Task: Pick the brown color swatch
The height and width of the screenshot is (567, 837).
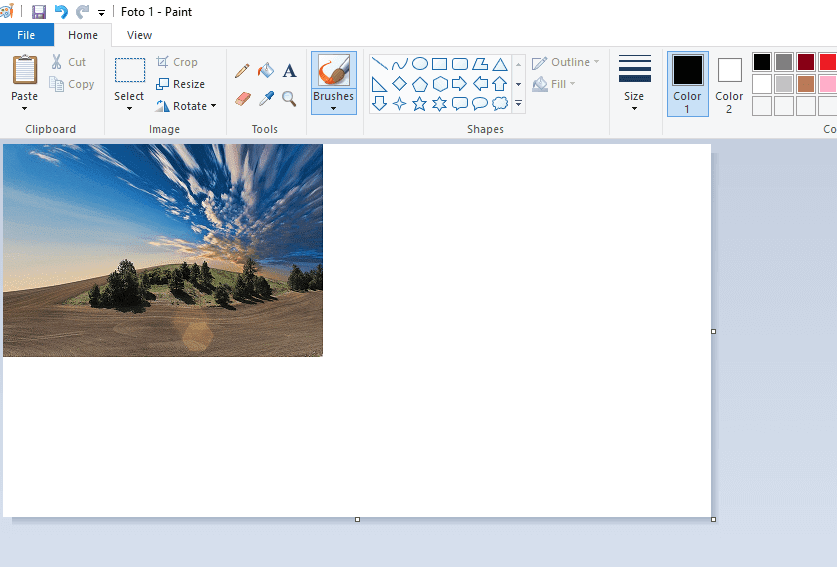Action: click(x=806, y=84)
